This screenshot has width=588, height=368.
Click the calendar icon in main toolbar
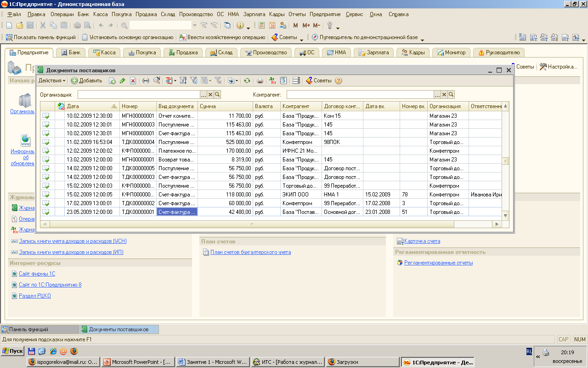(272, 25)
